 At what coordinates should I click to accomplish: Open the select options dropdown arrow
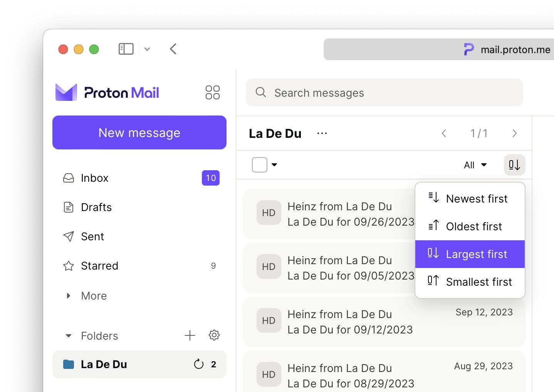point(274,165)
